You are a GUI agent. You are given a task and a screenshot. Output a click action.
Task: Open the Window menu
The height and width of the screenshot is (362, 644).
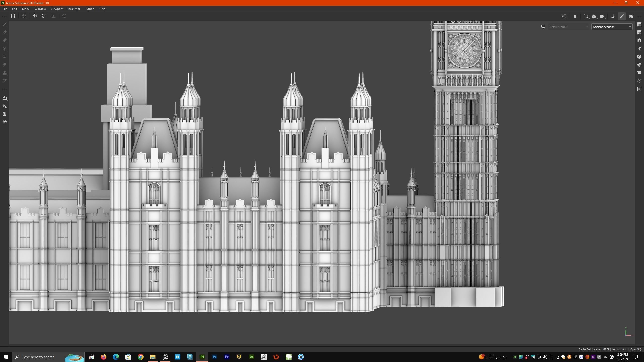pyautogui.click(x=40, y=9)
